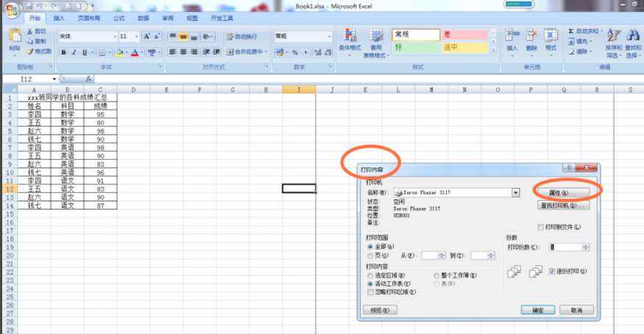This screenshot has width=644, height=334.
Task: Open the printer name dropdown
Action: (515, 193)
